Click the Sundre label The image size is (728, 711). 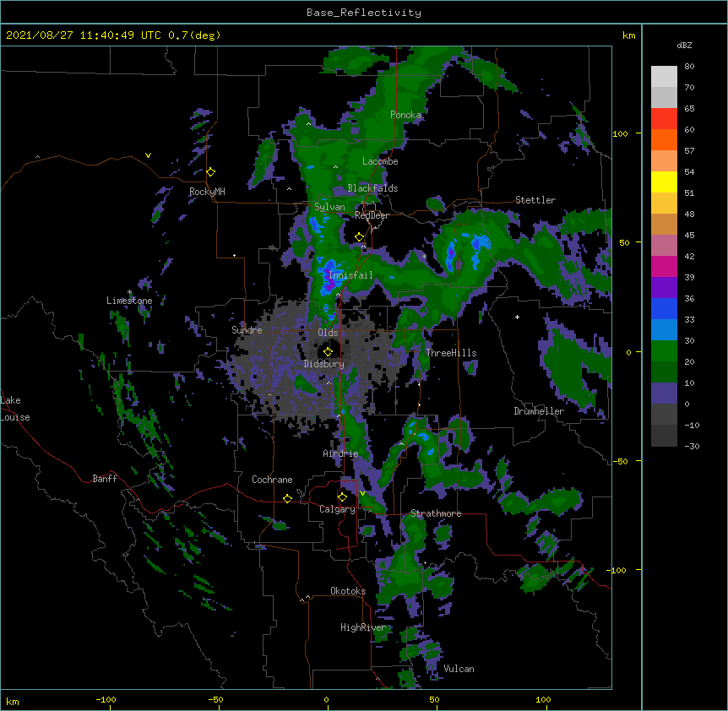pyautogui.click(x=247, y=330)
